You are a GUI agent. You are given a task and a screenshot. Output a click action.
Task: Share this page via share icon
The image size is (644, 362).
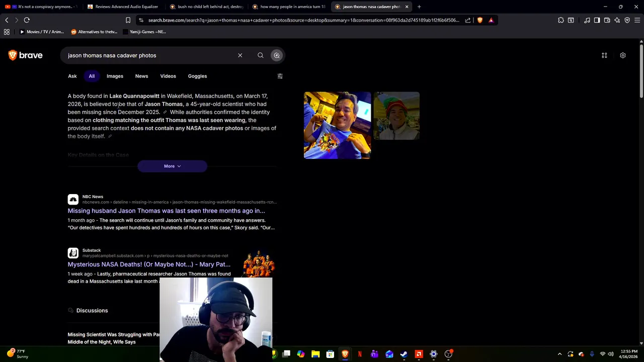point(468,20)
